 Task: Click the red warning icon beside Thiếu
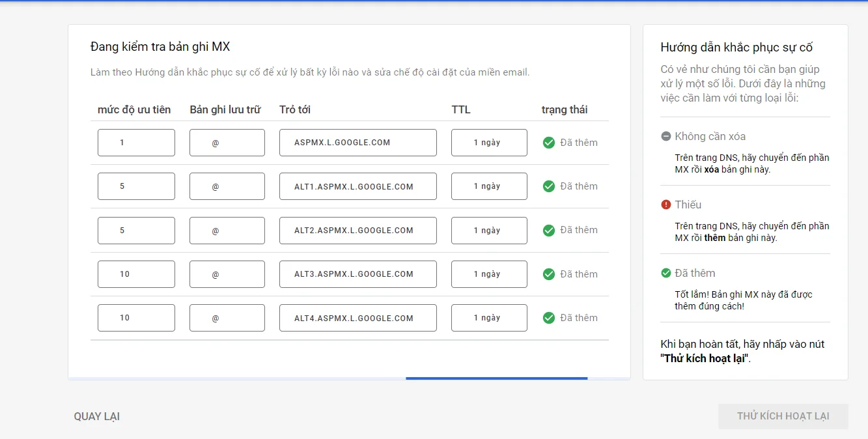point(665,205)
